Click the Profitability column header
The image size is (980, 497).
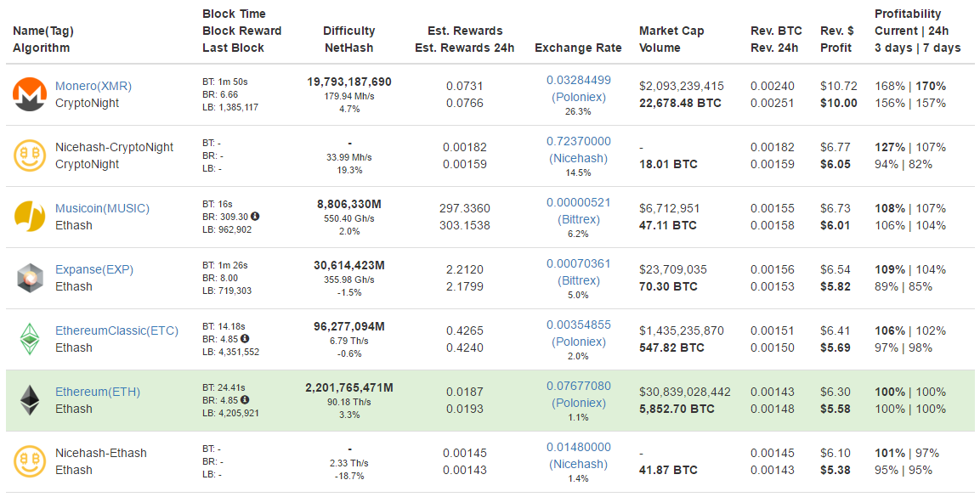coord(917,31)
